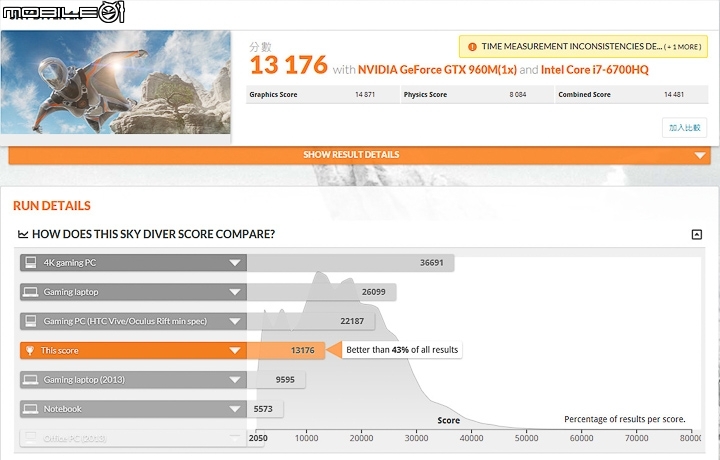Image resolution: width=720 pixels, height=460 pixels.
Task: Expand the Gaming PC (HTC Vive/Oculus Rift) dropdown
Action: [x=235, y=321]
